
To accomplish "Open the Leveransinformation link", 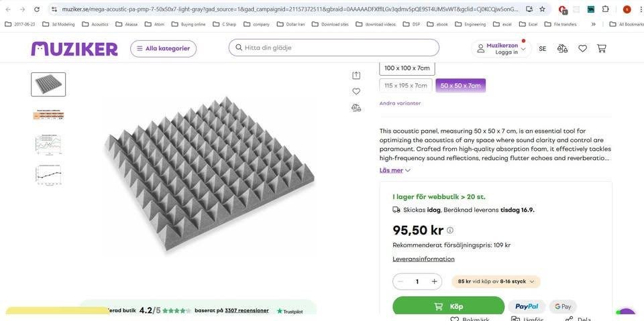I will pos(423,259).
